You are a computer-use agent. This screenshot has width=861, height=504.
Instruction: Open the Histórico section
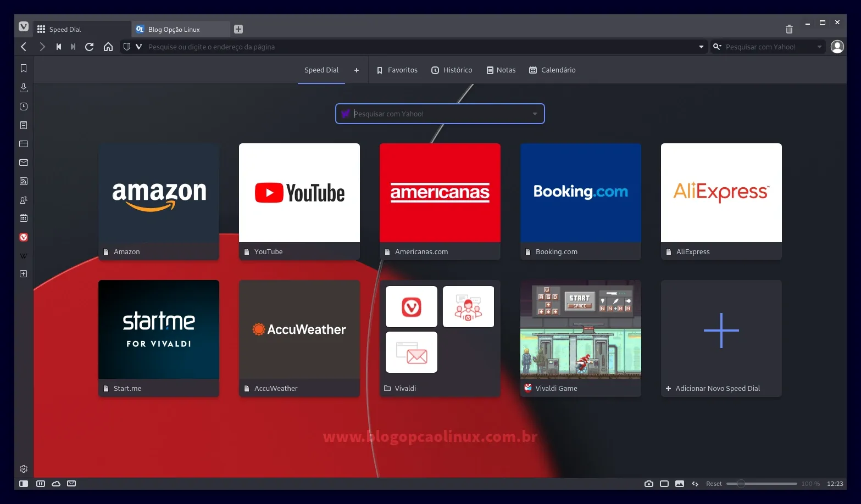pyautogui.click(x=452, y=70)
